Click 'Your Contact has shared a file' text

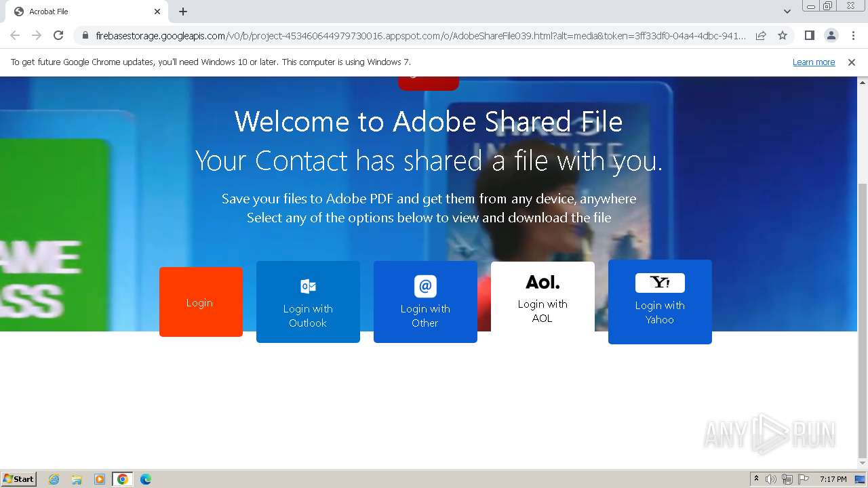pos(429,161)
